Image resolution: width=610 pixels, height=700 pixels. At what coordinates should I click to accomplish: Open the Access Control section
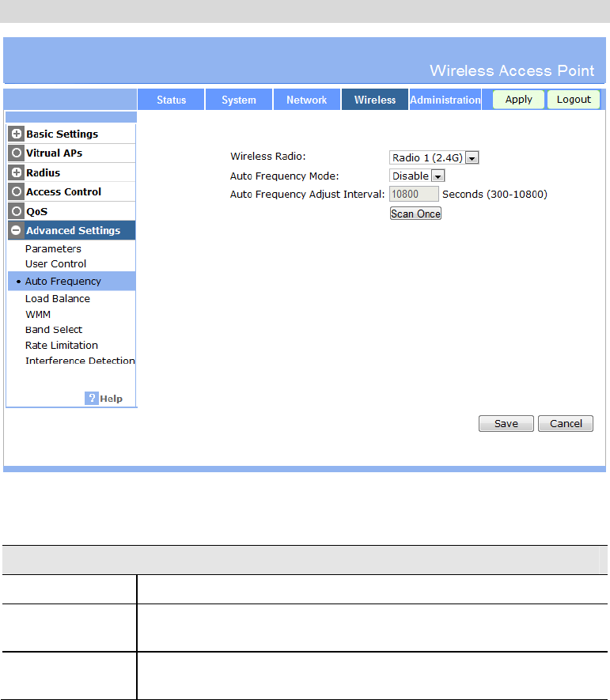[63, 192]
